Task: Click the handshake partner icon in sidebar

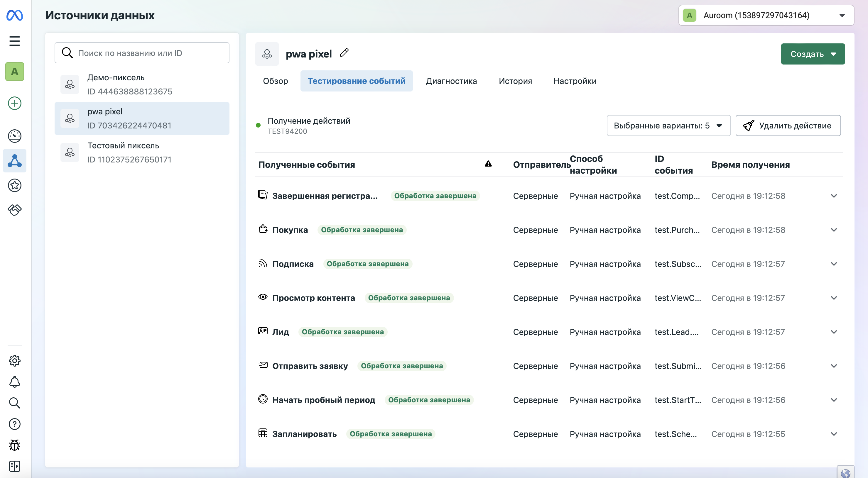Action: (14, 210)
